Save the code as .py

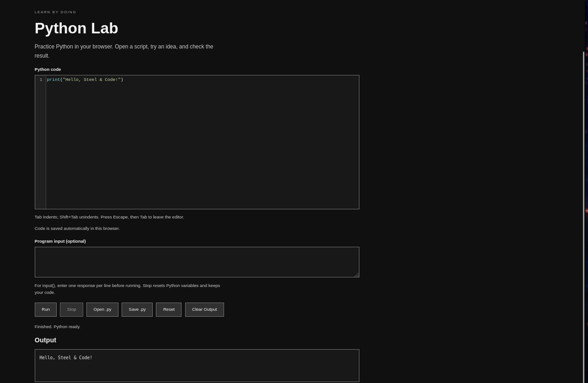[x=137, y=309]
